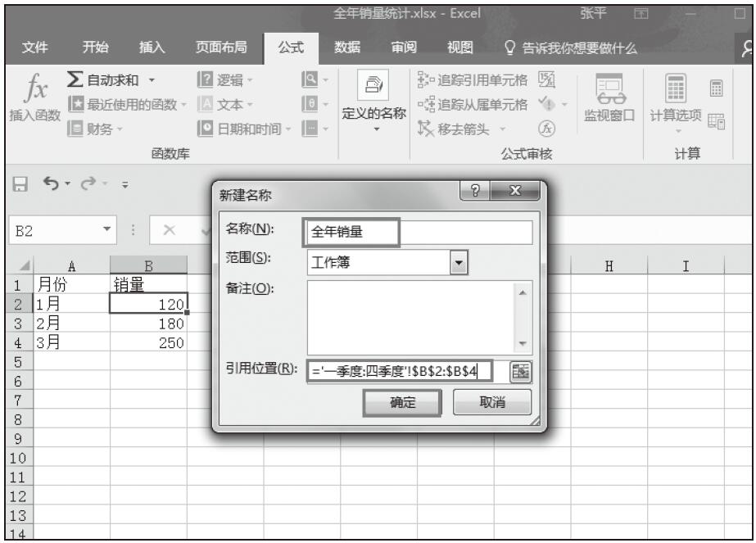This screenshot has width=756, height=543.
Task: Select cell B3 containing 180
Action: click(148, 323)
